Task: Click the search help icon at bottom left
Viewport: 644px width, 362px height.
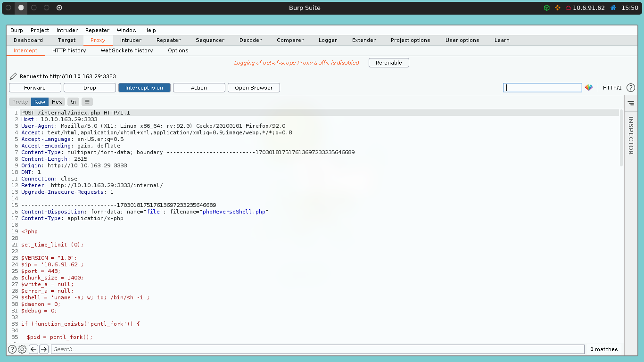Action: pyautogui.click(x=12, y=349)
